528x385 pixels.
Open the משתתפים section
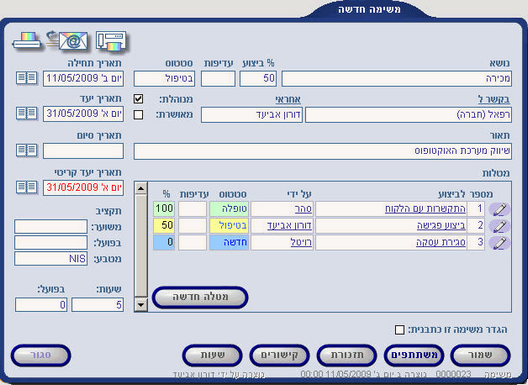coord(414,355)
